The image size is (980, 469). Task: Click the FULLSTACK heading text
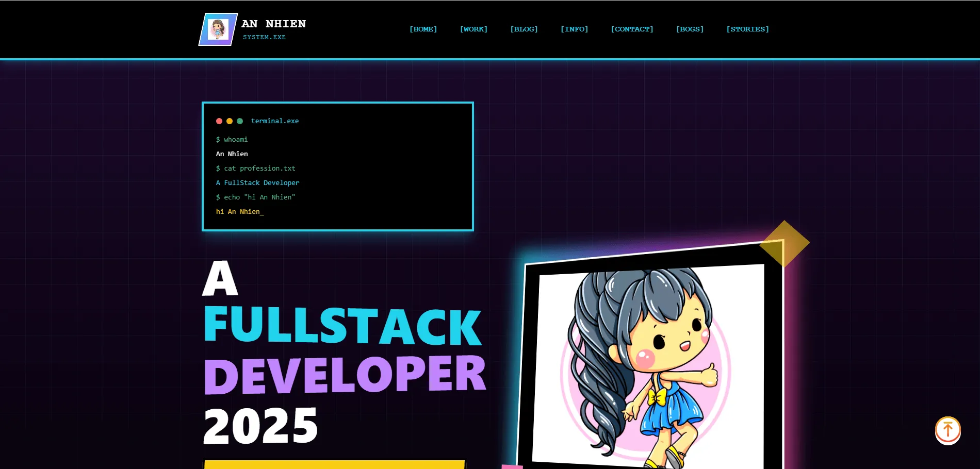343,326
